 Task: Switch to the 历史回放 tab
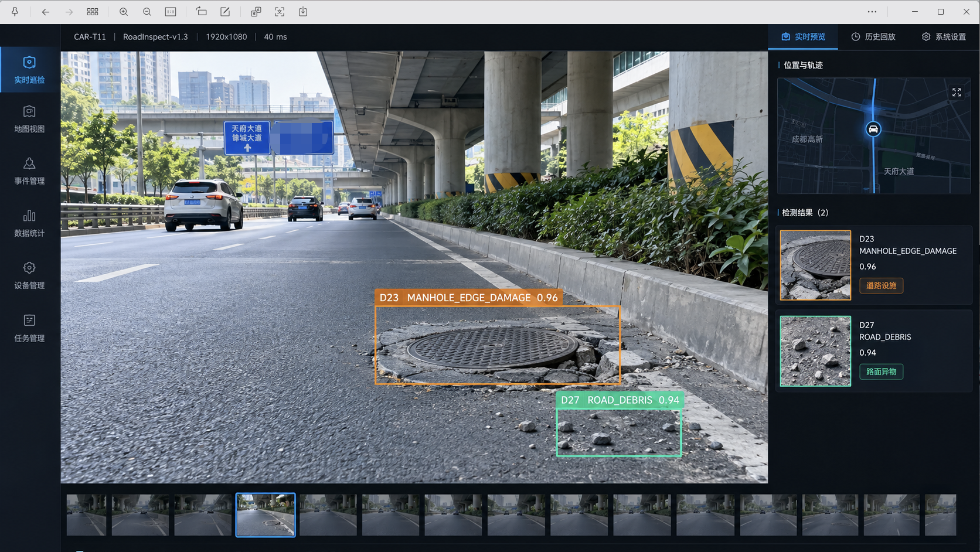click(x=873, y=37)
